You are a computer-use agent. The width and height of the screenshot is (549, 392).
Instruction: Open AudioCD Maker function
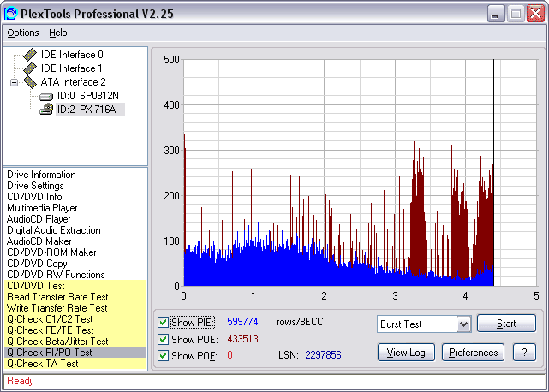point(39,241)
